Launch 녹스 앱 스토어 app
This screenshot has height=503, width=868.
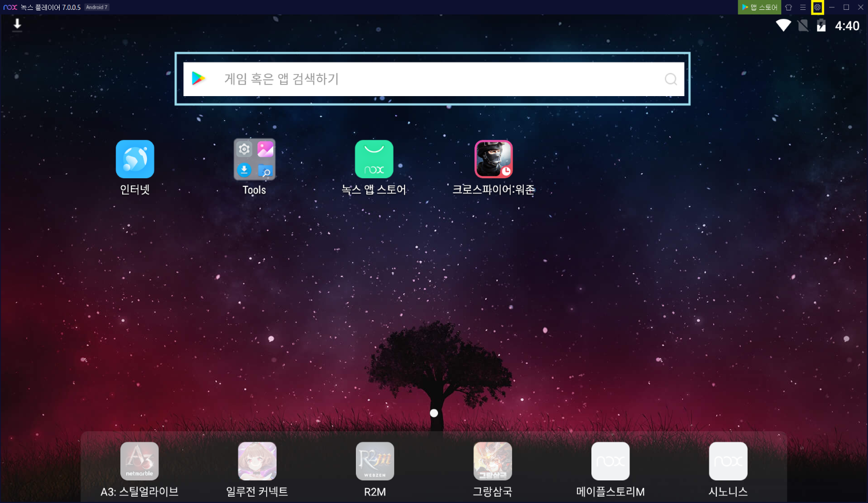pos(374,159)
